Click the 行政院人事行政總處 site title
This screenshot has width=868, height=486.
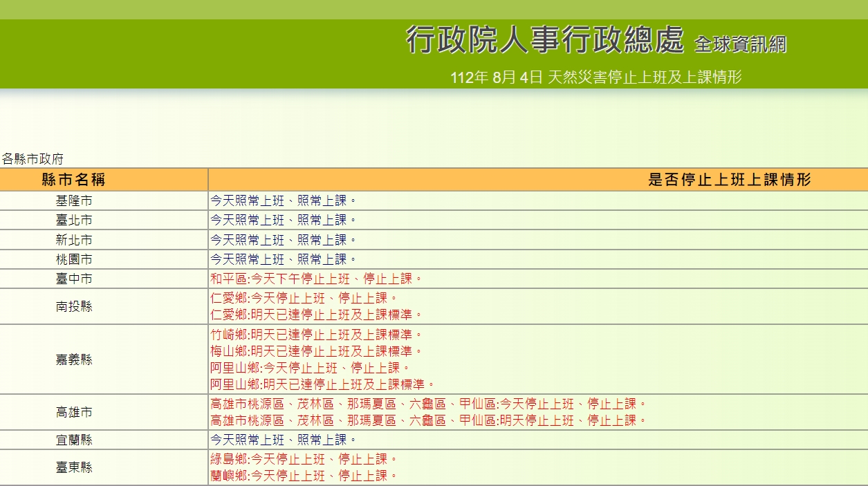(545, 40)
